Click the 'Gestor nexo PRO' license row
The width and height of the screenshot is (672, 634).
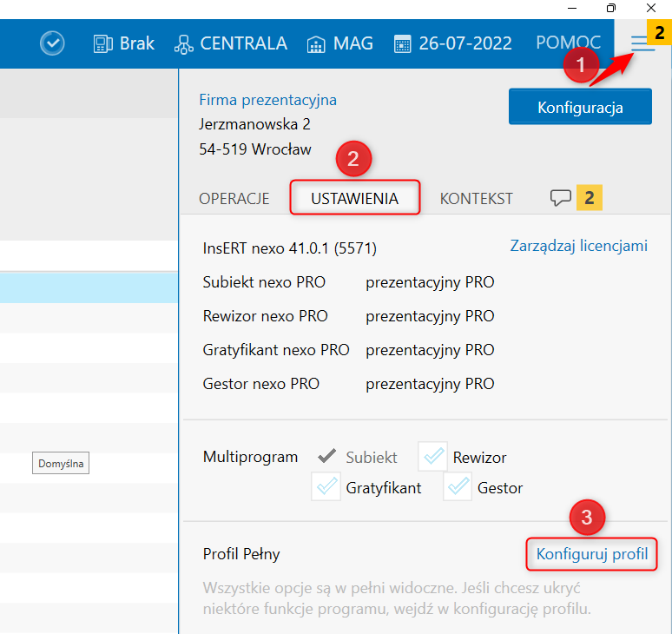pos(348,384)
